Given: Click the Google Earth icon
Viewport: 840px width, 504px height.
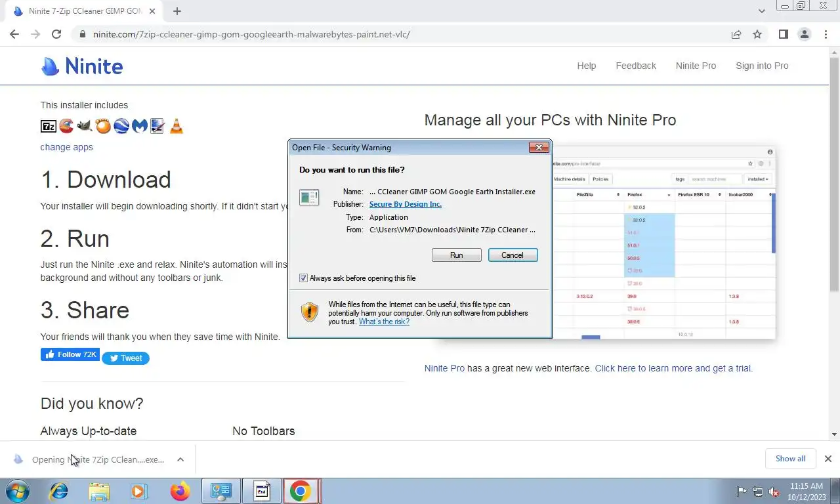Looking at the screenshot, I should [x=121, y=126].
